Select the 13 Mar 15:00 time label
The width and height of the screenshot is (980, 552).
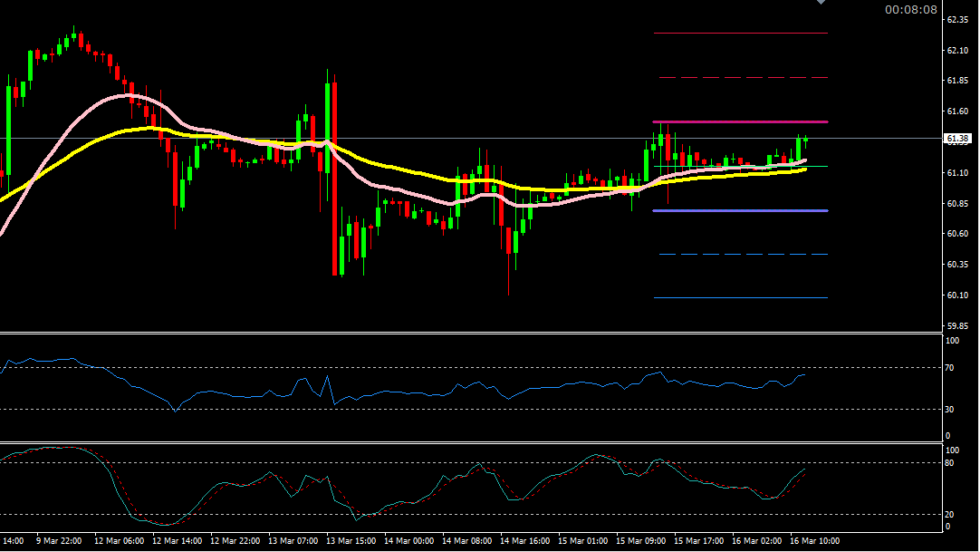[x=351, y=541]
